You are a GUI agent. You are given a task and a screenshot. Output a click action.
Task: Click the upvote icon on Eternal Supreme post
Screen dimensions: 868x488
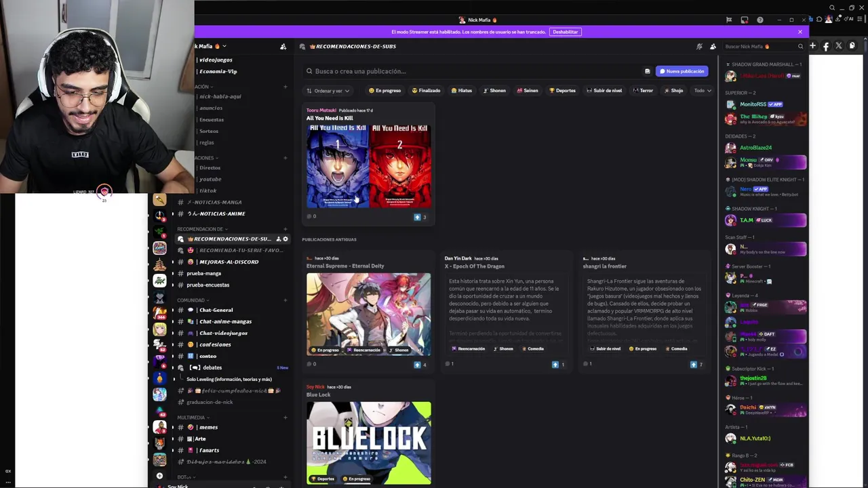417,365
